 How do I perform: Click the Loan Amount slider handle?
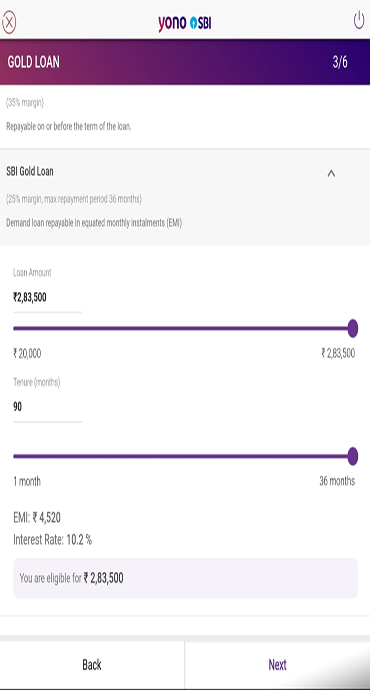pyautogui.click(x=352, y=329)
